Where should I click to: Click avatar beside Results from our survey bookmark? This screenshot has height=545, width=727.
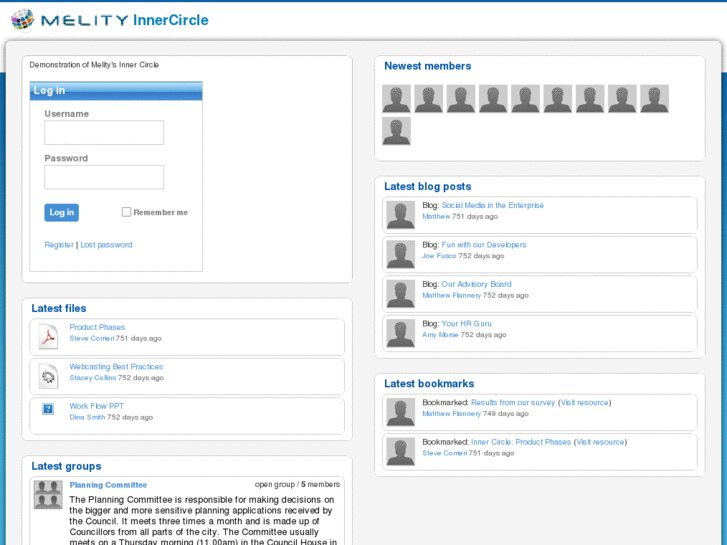point(401,412)
